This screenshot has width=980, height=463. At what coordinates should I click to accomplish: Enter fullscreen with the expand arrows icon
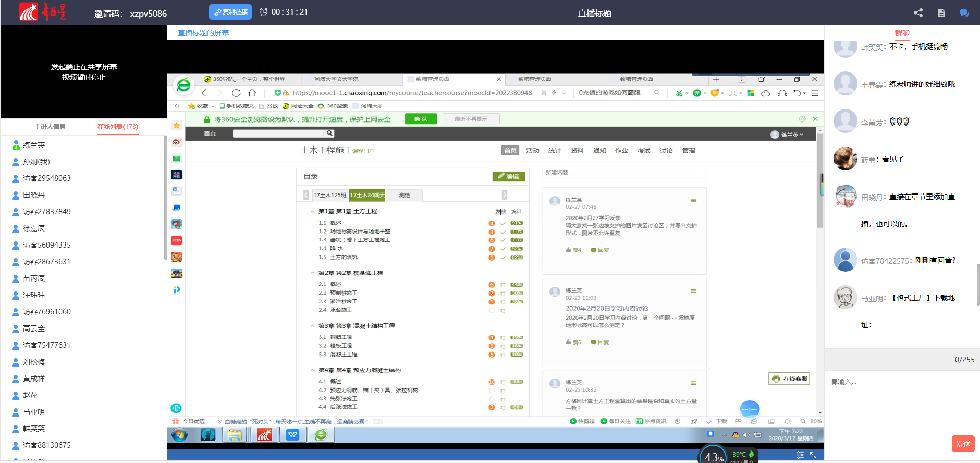pyautogui.click(x=813, y=455)
